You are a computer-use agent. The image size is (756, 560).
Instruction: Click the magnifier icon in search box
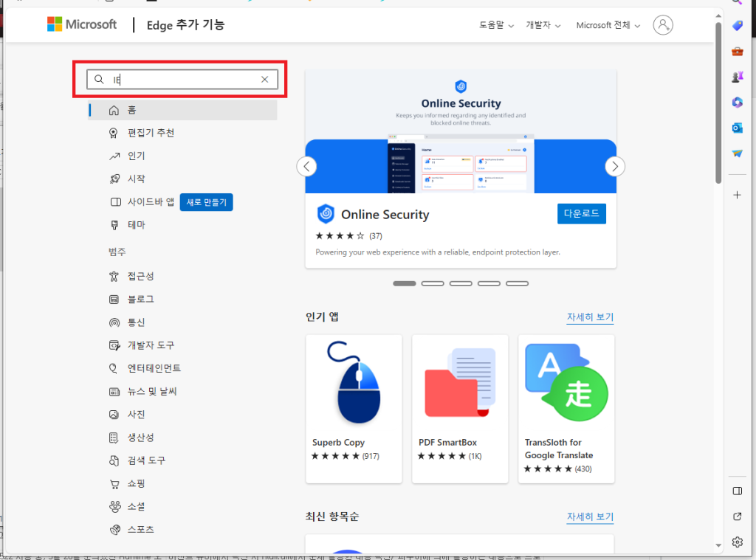coord(99,79)
